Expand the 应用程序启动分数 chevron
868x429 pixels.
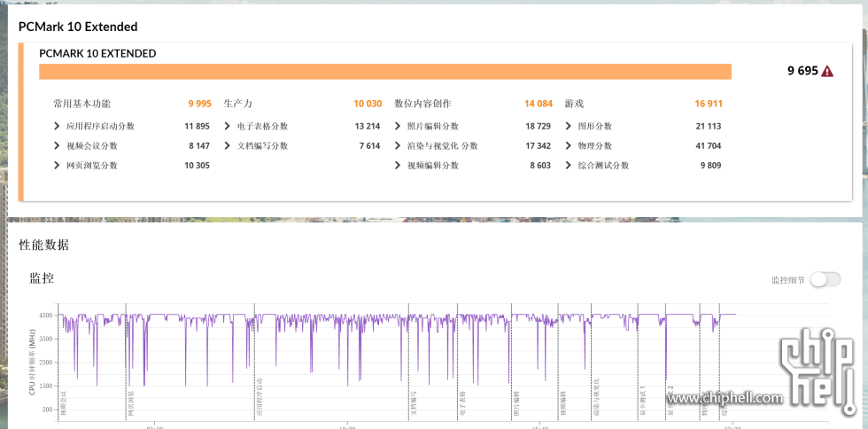coord(58,127)
